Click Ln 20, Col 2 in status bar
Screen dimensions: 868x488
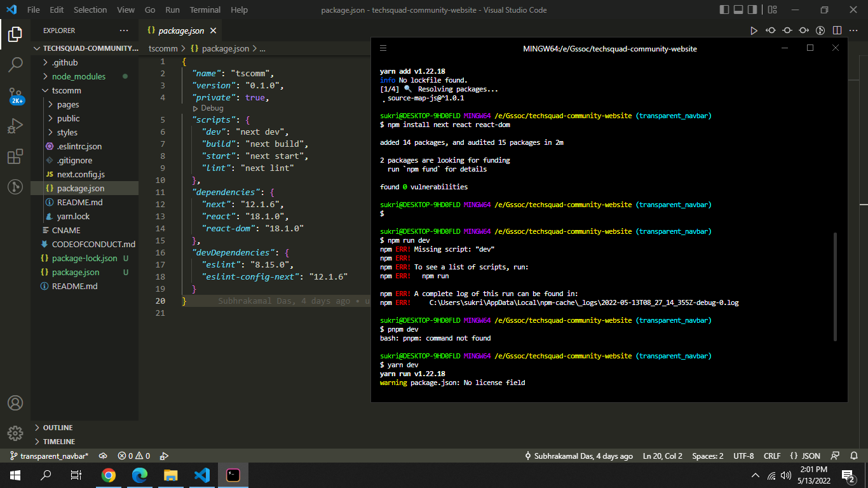[x=662, y=456]
